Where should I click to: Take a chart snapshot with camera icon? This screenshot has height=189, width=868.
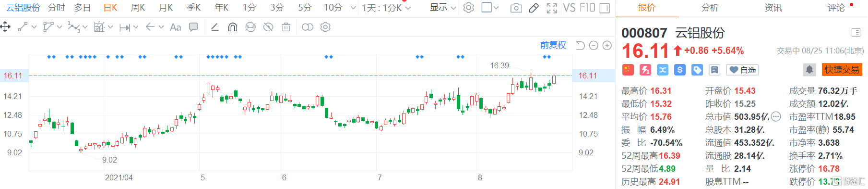(x=516, y=8)
